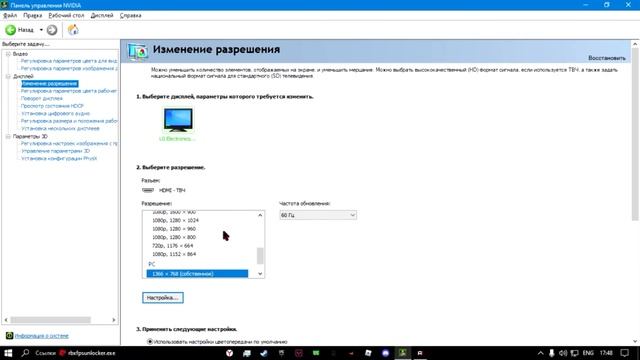
Task: Open Регулировка настроек изображения с просмотром
Action: pyautogui.click(x=69, y=144)
